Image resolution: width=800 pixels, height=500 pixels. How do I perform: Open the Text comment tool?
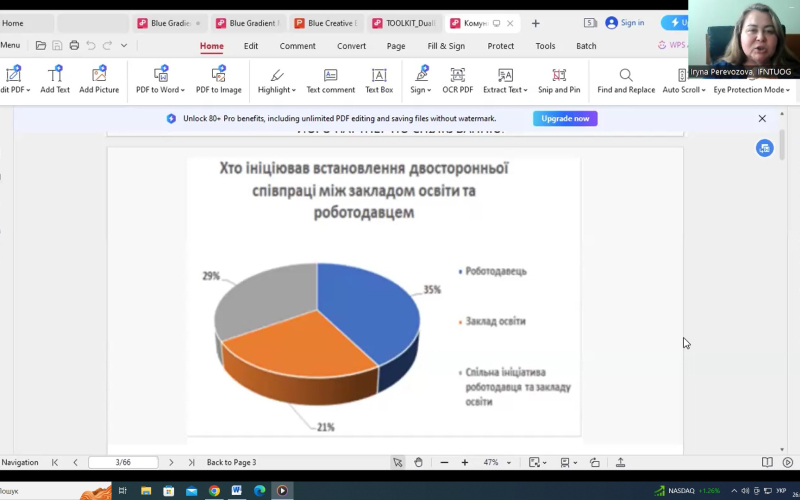[331, 80]
